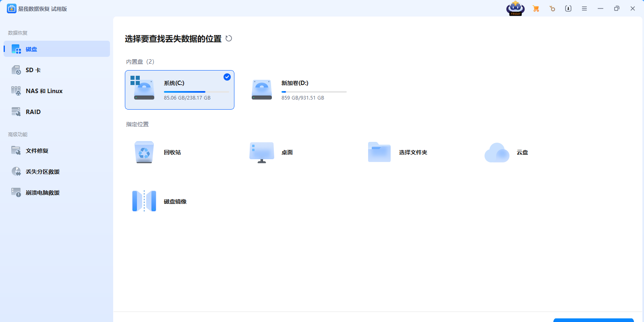
Task: Click the crashed PC rescue icon
Action: (16, 192)
